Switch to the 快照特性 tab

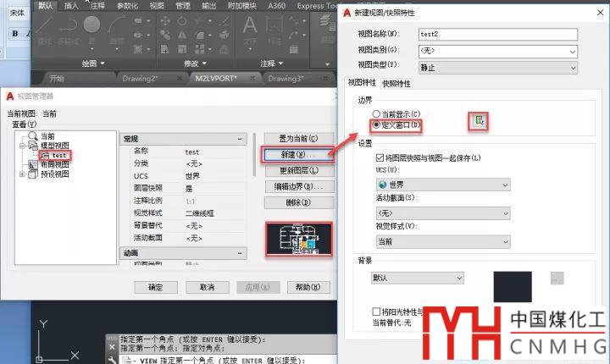396,84
